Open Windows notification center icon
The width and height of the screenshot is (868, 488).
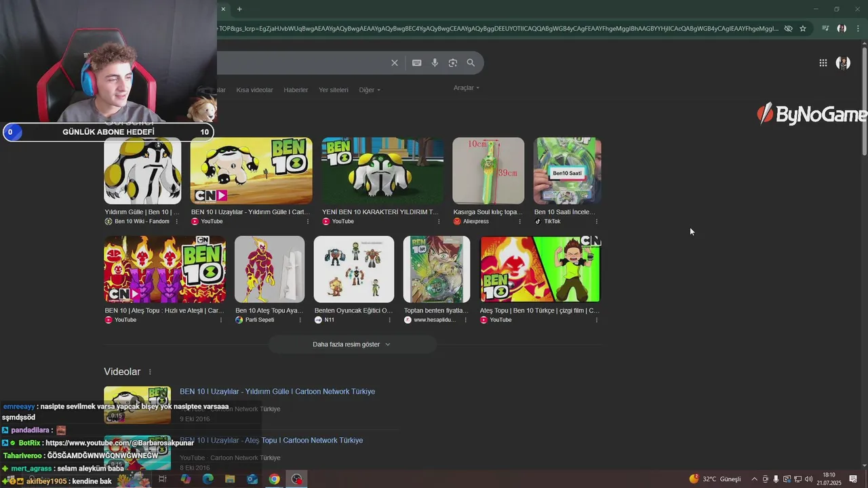tap(853, 479)
